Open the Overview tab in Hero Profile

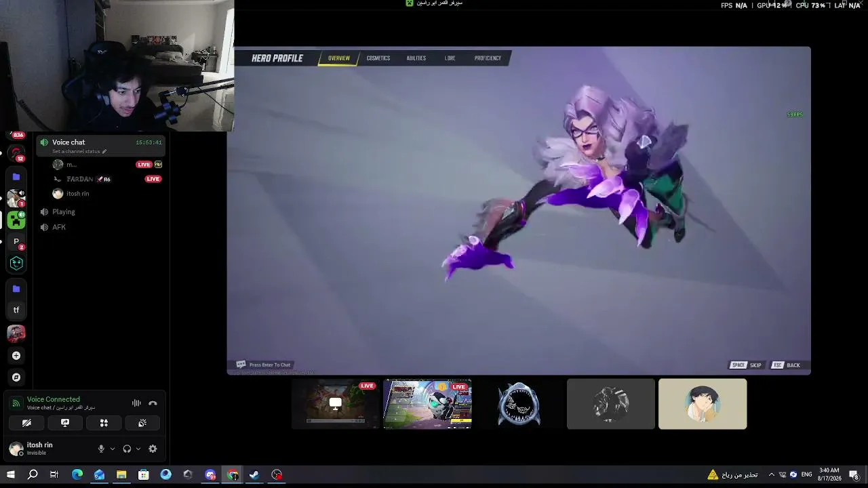(x=339, y=58)
